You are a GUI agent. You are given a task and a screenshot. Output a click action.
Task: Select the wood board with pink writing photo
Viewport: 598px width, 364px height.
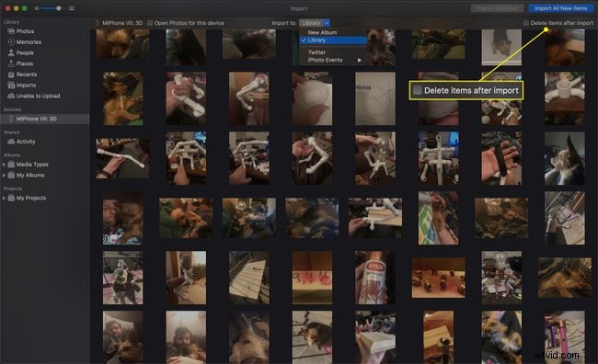312,278
